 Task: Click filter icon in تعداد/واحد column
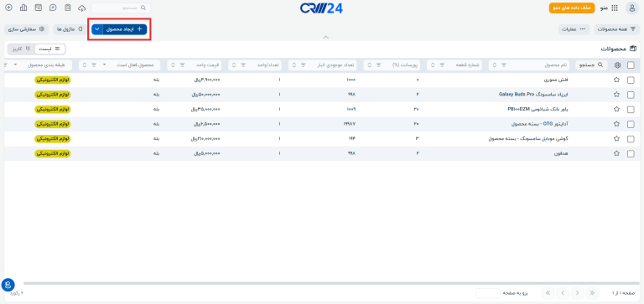[243, 64]
